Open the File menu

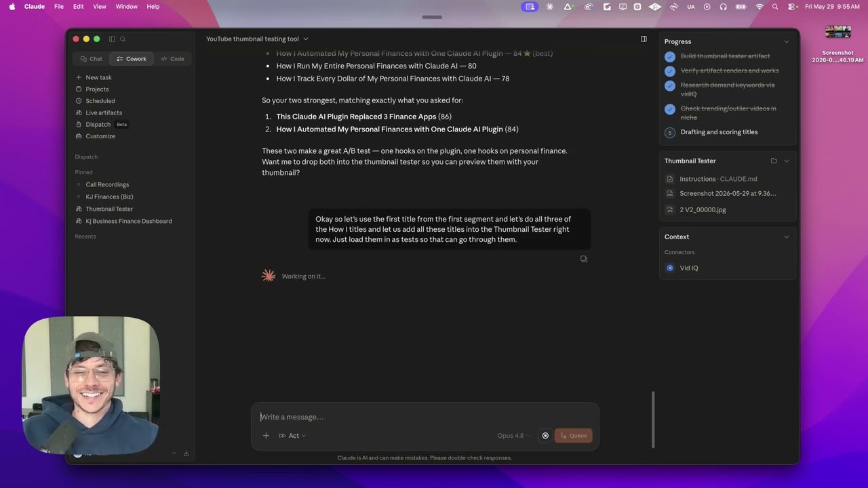point(59,6)
